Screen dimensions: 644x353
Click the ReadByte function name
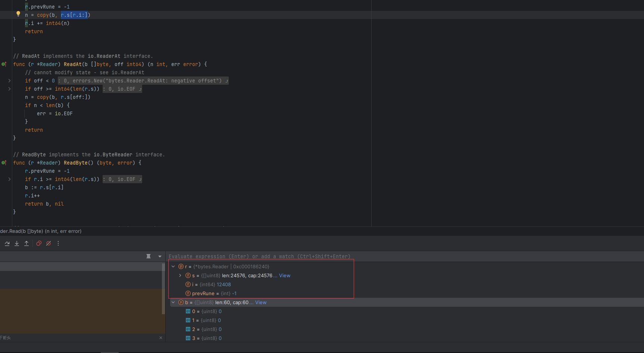click(76, 163)
